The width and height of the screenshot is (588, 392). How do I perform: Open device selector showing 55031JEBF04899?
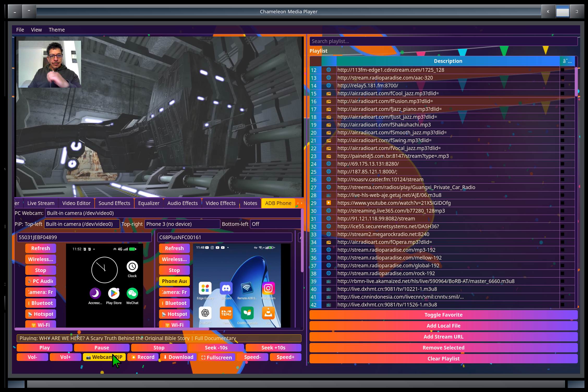click(x=84, y=237)
